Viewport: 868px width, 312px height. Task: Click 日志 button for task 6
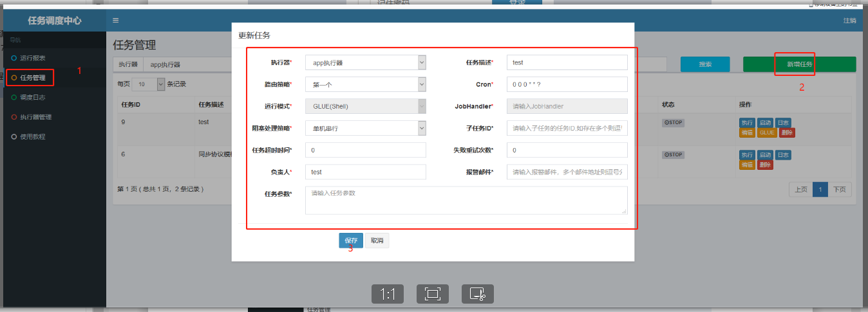pyautogui.click(x=783, y=155)
